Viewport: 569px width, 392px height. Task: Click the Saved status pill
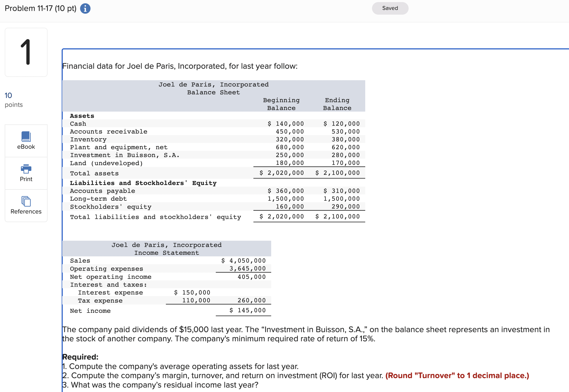pos(390,8)
